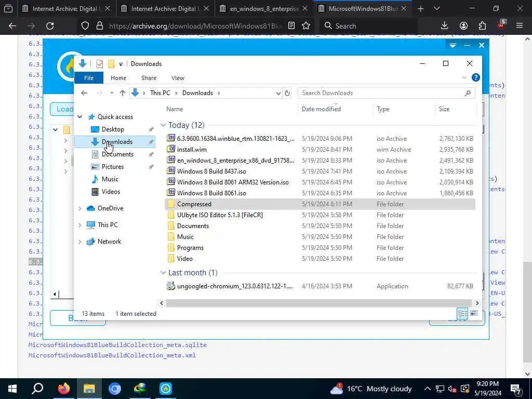Go back in Firefox
This screenshot has height=399, width=532.
pos(12,26)
